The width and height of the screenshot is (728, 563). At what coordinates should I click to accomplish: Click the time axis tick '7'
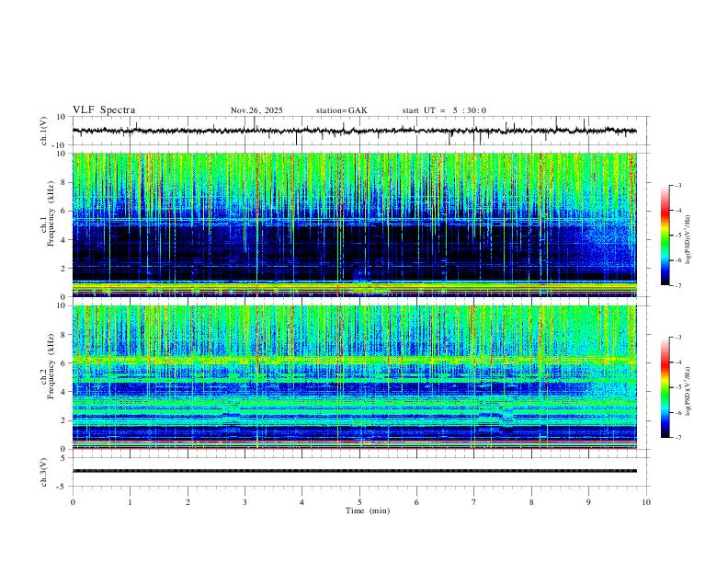(474, 502)
